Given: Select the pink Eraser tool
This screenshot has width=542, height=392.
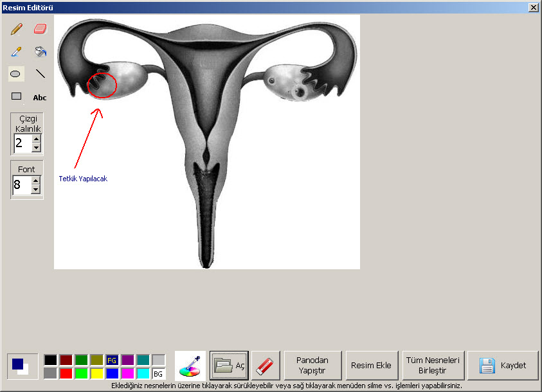Looking at the screenshot, I should coord(40,29).
